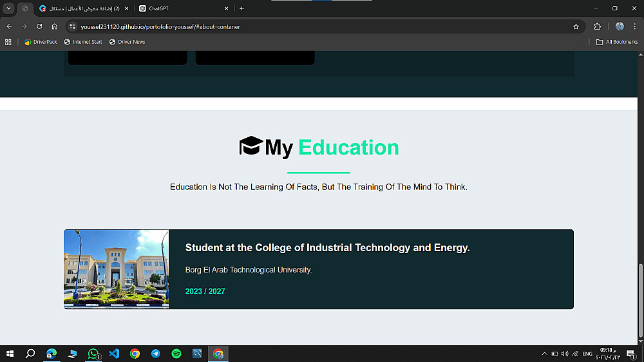Open the taskbar clock and calendar

tap(609, 354)
